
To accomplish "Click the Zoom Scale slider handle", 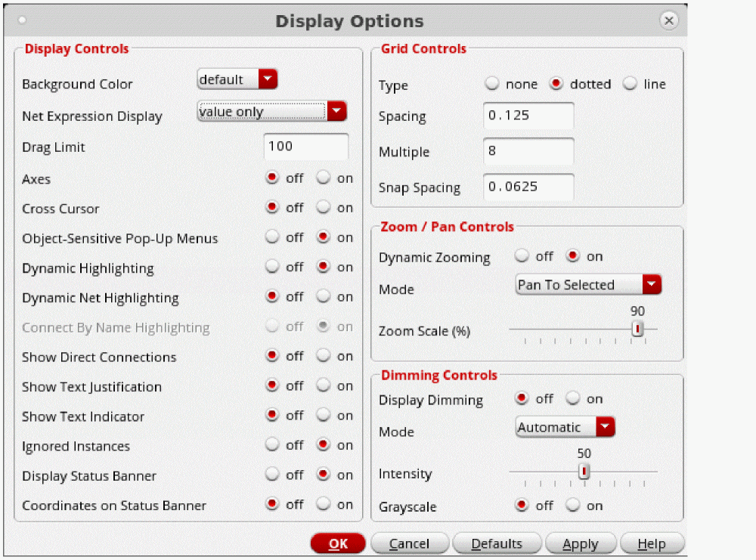I will tap(638, 329).
